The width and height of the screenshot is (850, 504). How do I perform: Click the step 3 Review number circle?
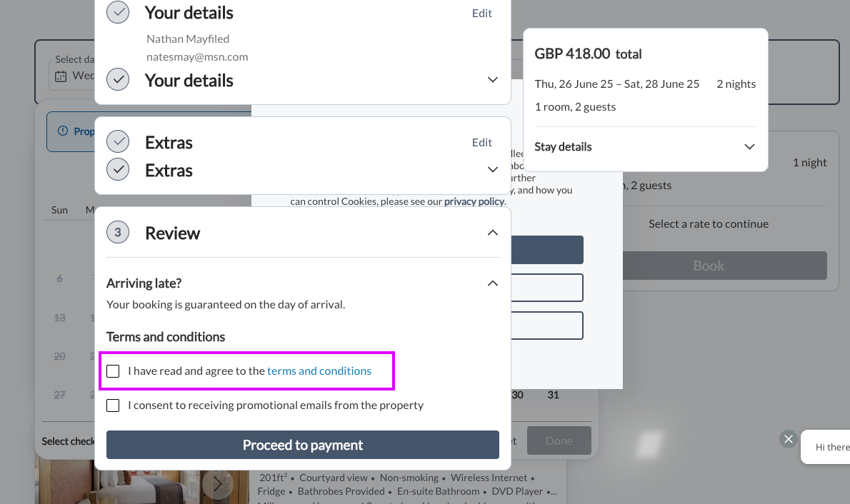click(118, 233)
